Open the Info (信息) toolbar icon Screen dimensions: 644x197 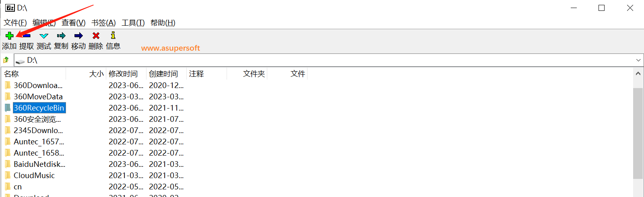tap(113, 35)
